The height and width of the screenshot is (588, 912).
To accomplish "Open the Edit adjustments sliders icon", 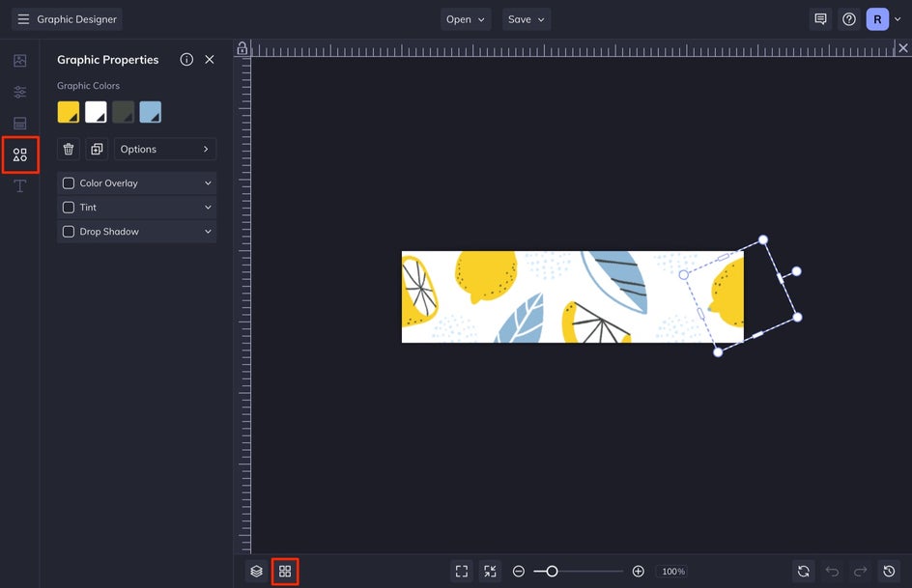I will (x=19, y=93).
